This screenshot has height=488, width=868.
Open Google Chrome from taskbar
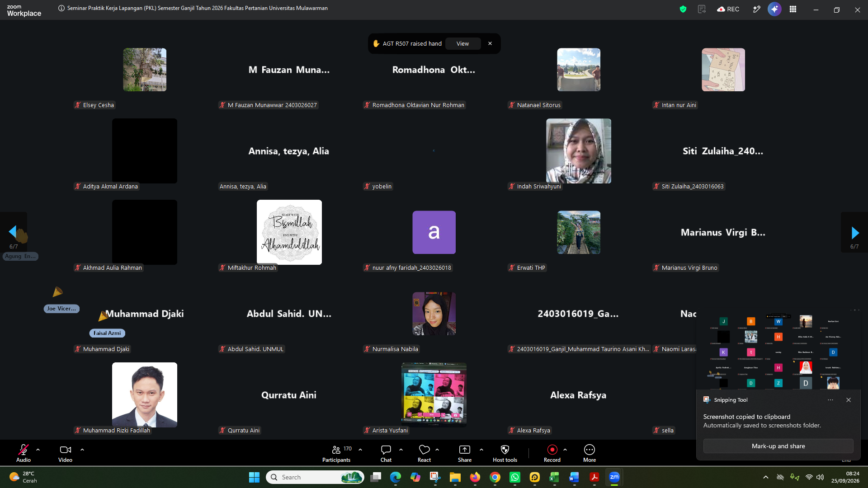(x=495, y=477)
